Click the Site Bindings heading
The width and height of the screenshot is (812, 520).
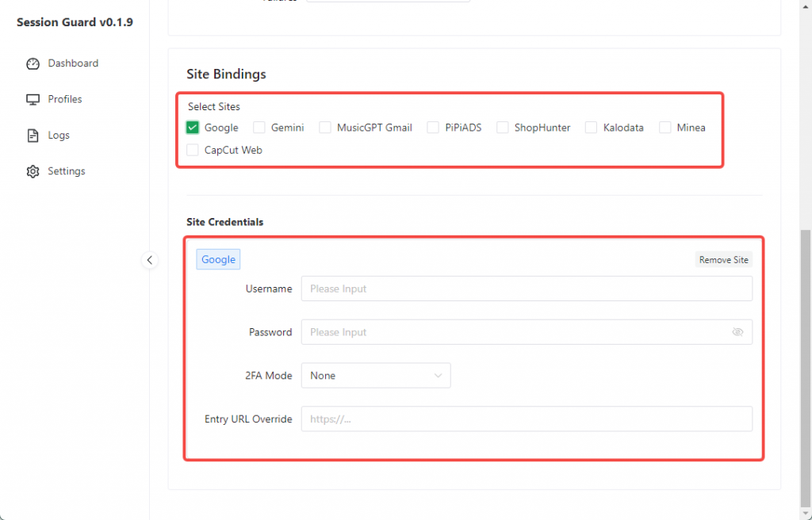coord(226,74)
